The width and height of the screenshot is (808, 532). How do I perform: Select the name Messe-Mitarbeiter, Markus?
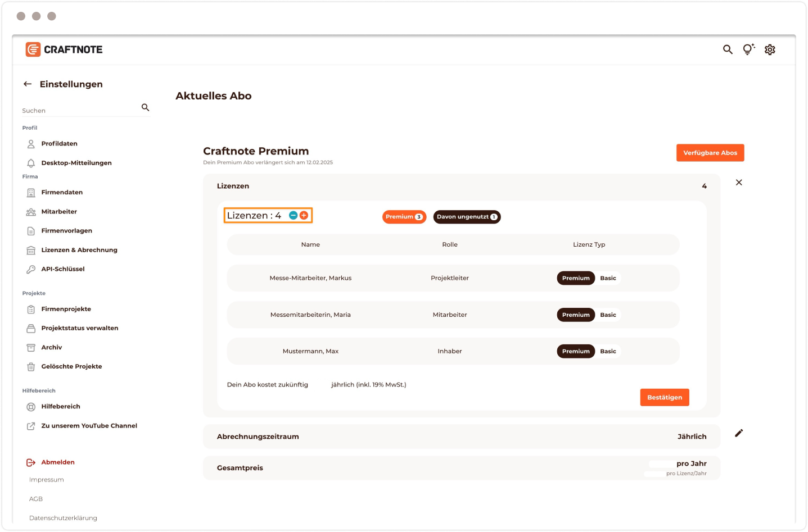[310, 278]
